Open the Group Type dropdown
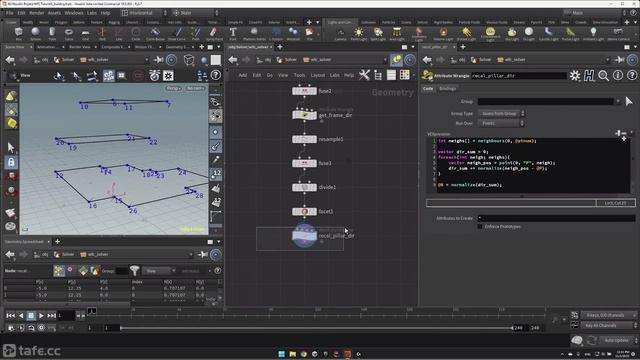The image size is (640, 360). tap(501, 113)
